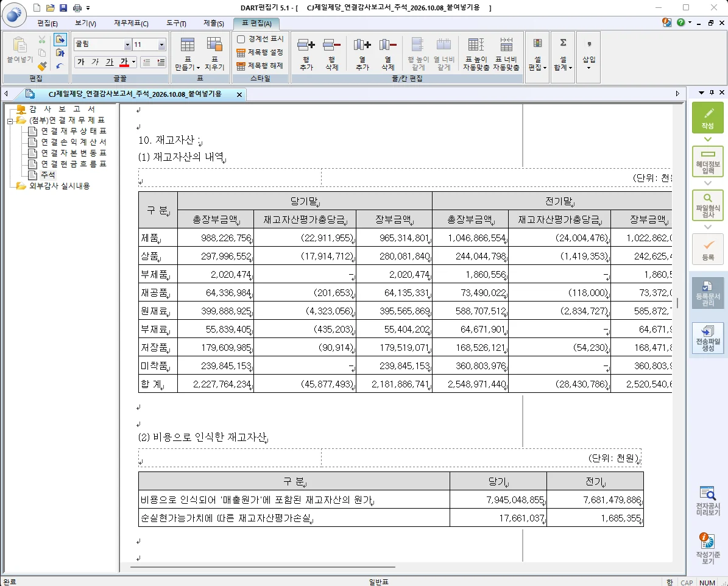Open font color dropdown arrow
This screenshot has height=586, width=728.
tap(133, 62)
